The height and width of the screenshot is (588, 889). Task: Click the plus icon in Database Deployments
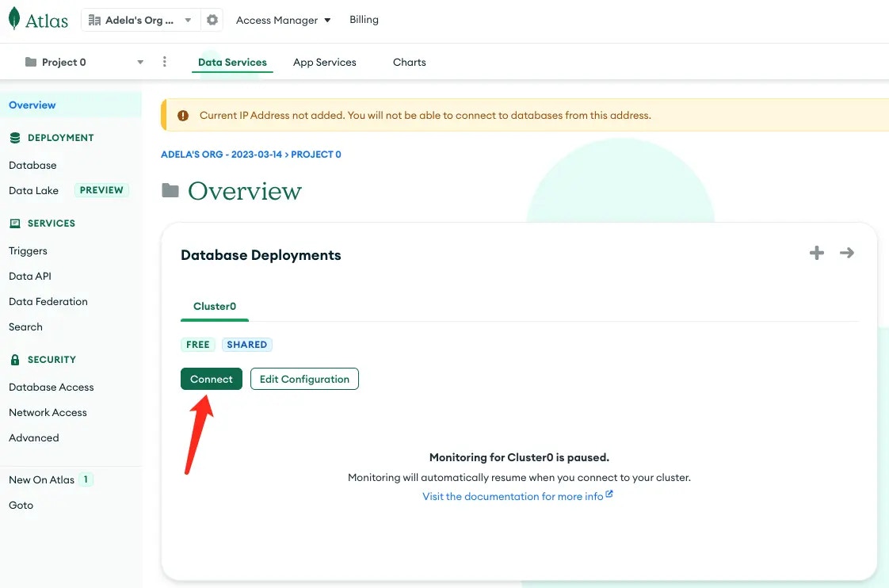pos(816,253)
